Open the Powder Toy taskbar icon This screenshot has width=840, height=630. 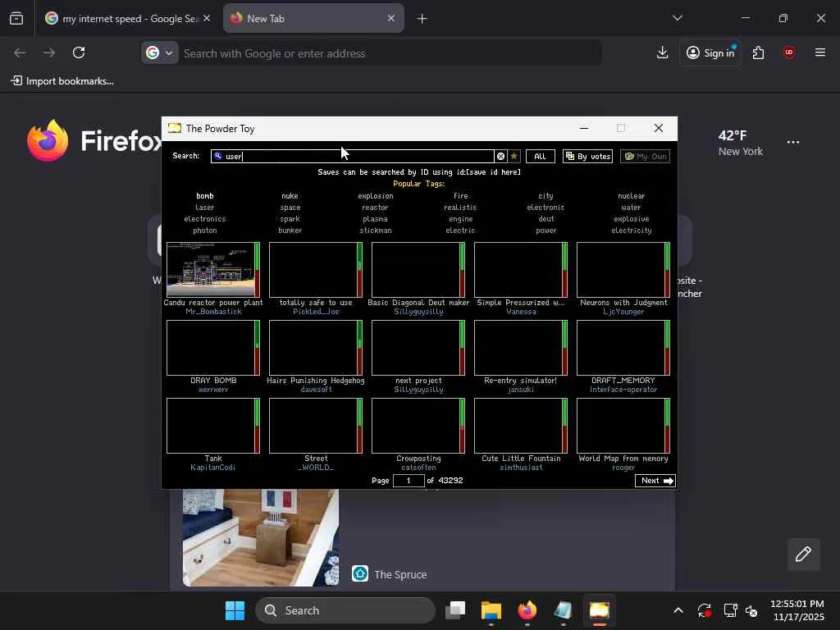click(x=599, y=610)
